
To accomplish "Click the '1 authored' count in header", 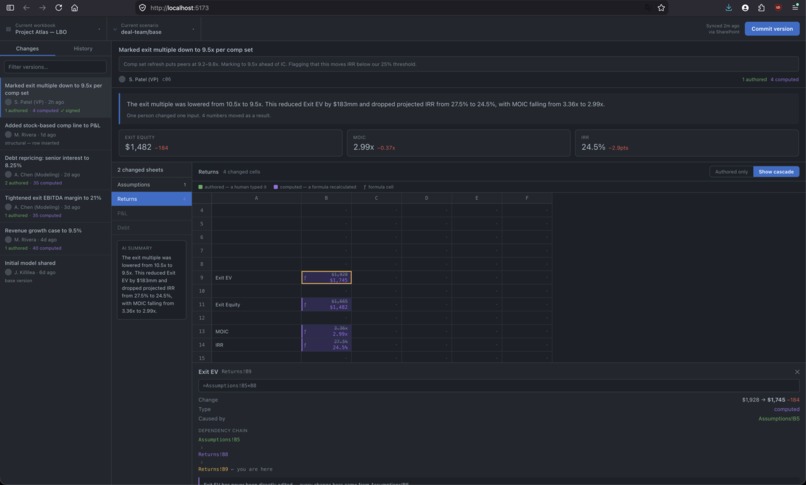I will (754, 80).
